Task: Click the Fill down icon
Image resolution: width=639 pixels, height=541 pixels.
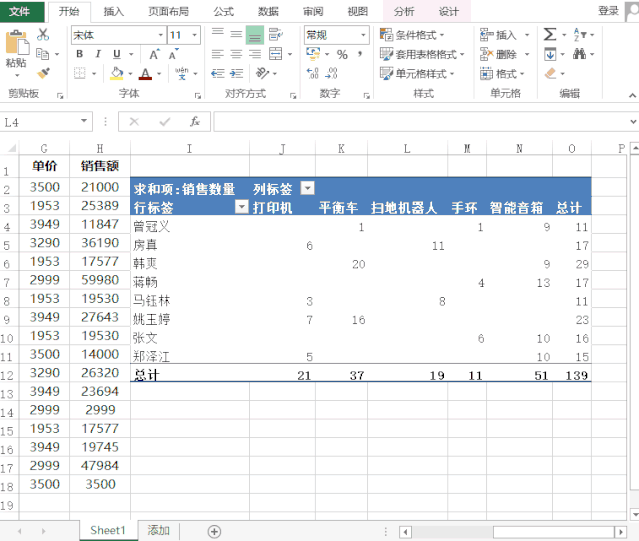Action: click(550, 54)
